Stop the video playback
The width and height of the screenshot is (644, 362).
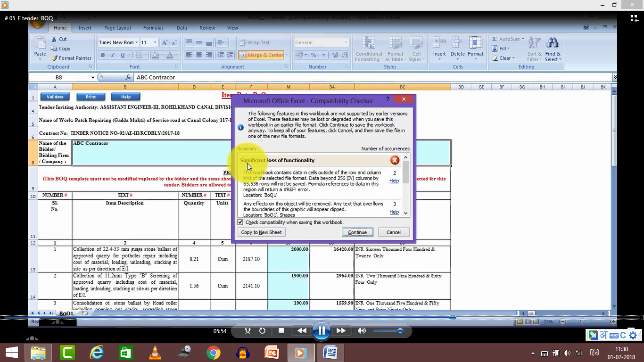pos(281,331)
